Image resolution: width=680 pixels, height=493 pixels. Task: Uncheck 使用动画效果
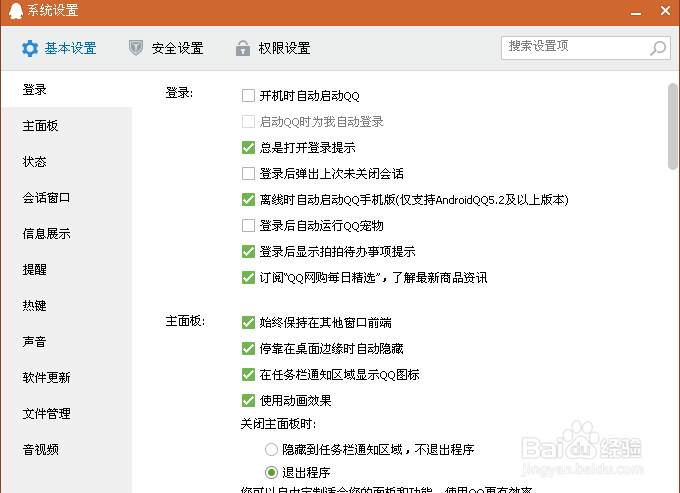click(x=248, y=401)
